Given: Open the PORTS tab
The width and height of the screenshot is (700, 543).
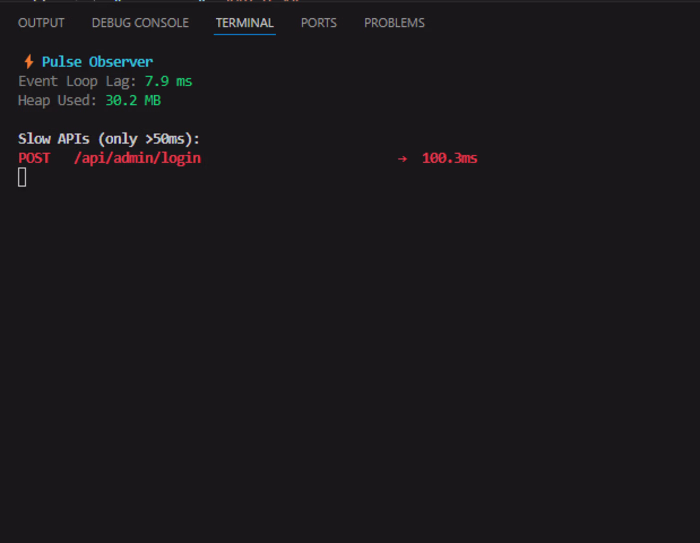Looking at the screenshot, I should [x=319, y=23].
